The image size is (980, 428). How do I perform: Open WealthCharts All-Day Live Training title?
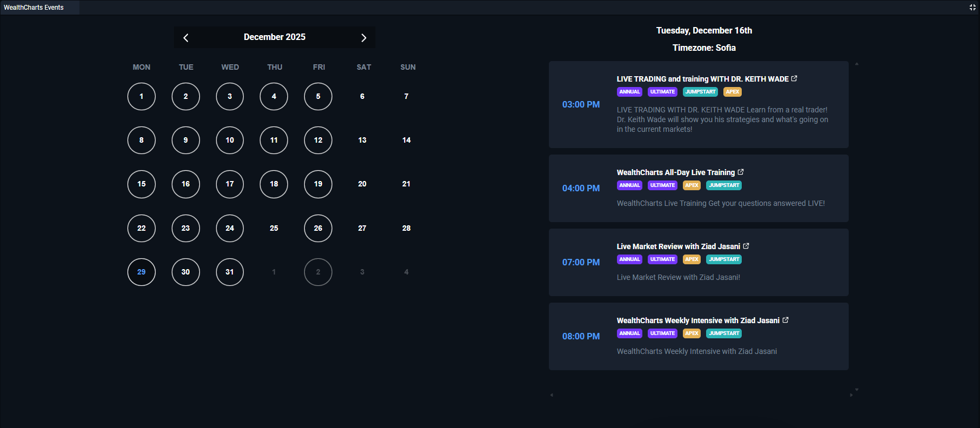pyautogui.click(x=676, y=172)
